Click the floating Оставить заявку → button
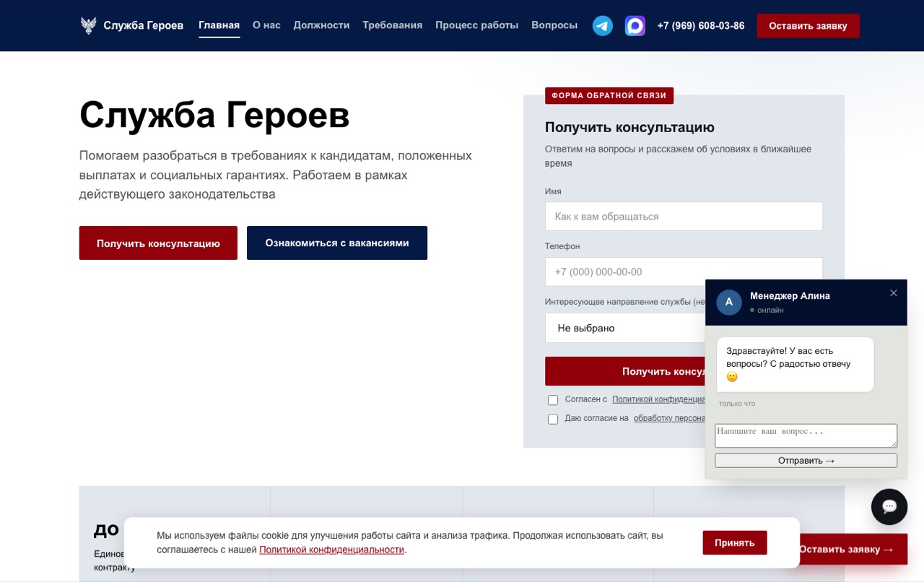924x582 pixels. 853,550
